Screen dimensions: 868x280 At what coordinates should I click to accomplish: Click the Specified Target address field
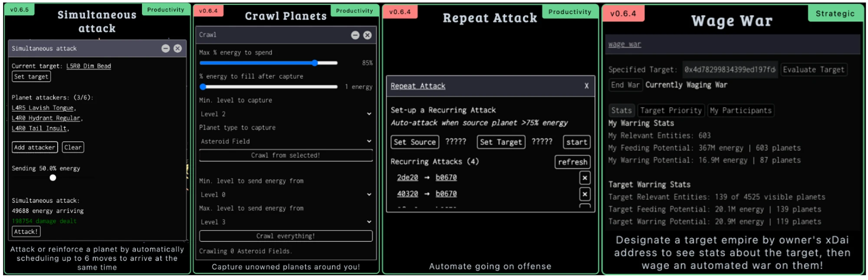click(x=730, y=70)
